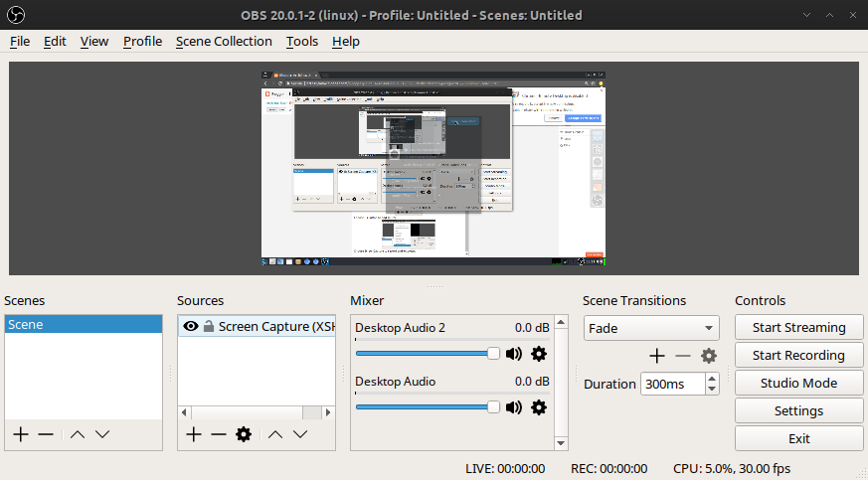This screenshot has width=868, height=480.
Task: Move scene down in Scenes list
Action: pyautogui.click(x=102, y=434)
